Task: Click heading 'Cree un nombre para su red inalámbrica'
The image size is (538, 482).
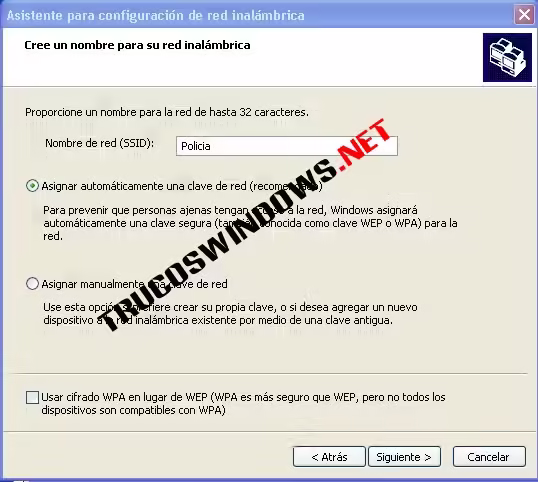Action: [x=137, y=45]
